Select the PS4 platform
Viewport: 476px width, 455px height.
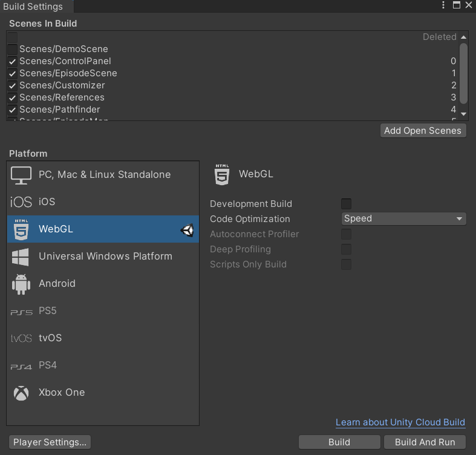click(103, 365)
